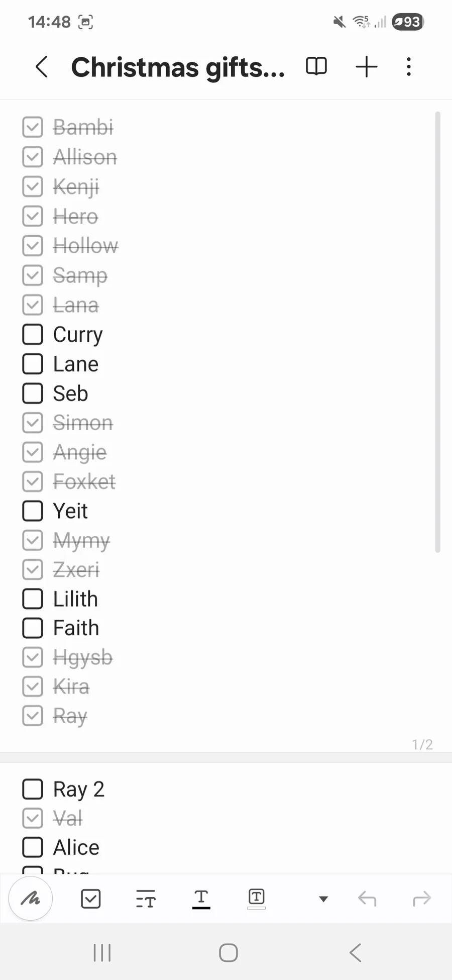Tap the plus add icon
Viewport: 452px width, 980px height.
click(367, 67)
